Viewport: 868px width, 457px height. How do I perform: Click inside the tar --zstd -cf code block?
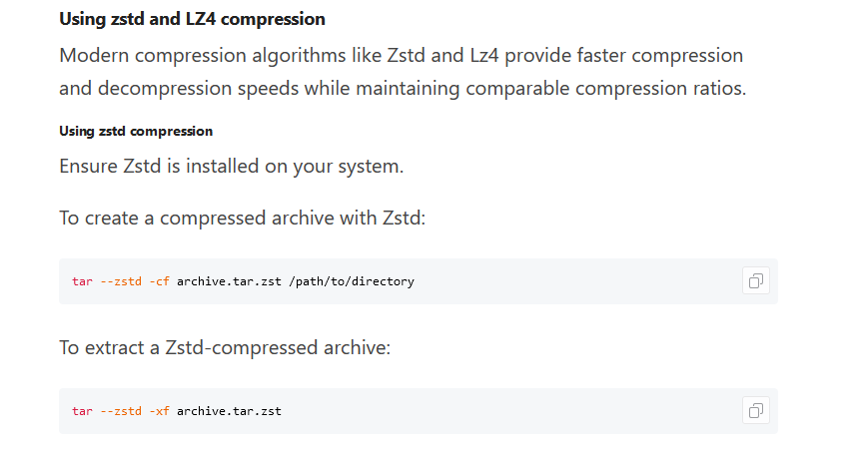click(418, 281)
